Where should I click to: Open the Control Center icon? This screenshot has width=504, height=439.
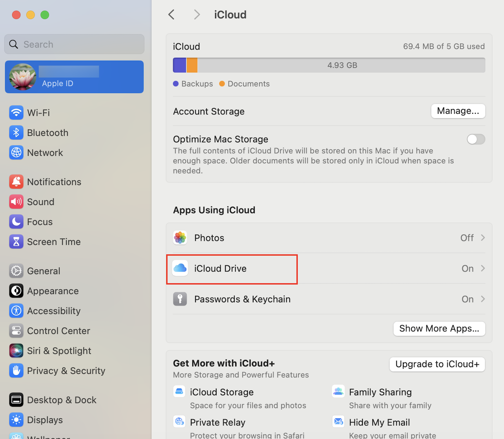(x=16, y=331)
